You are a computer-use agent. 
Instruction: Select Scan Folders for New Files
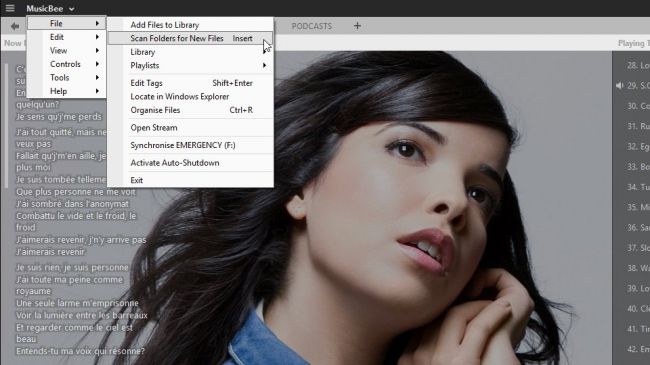click(190, 38)
